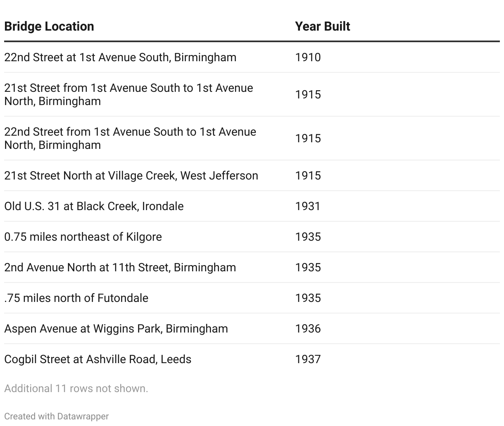Select the 21st Street from 1st Avenue South cell
504x426 pixels.
pos(128,94)
